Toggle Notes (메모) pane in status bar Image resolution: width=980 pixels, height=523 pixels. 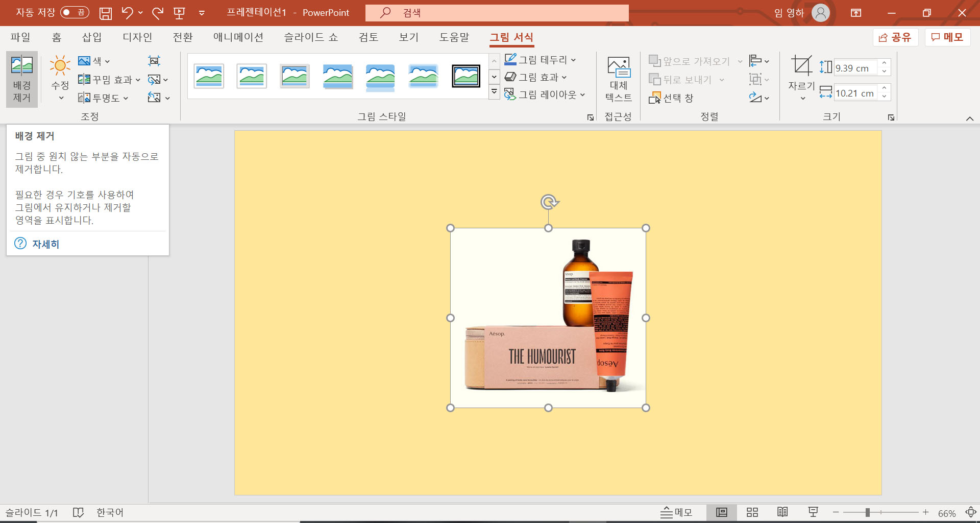[676, 512]
